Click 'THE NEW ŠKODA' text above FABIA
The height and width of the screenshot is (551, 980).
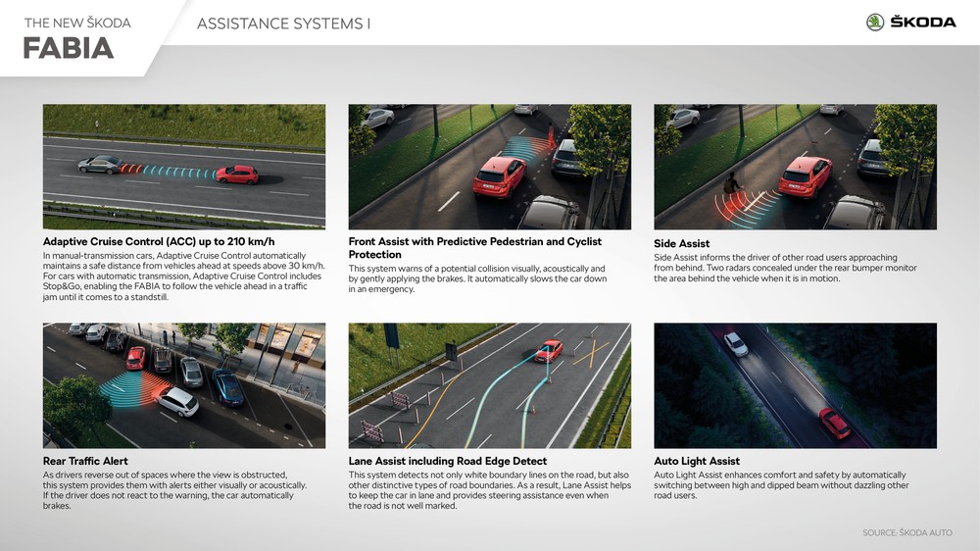pos(76,23)
